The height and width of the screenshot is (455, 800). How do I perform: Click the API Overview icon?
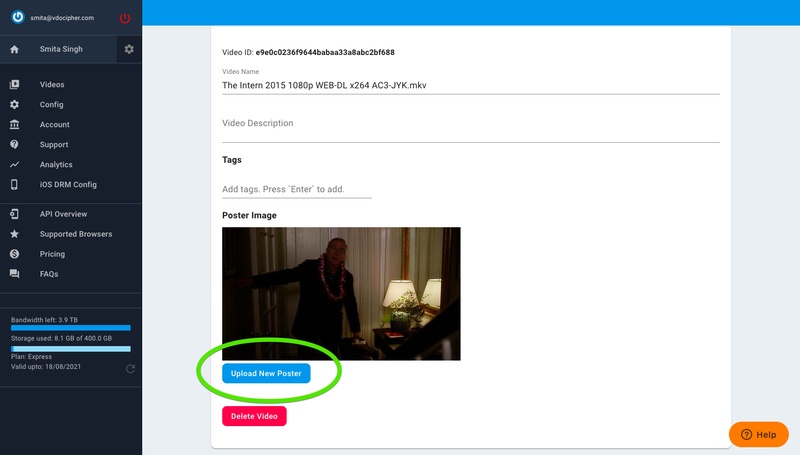14,214
